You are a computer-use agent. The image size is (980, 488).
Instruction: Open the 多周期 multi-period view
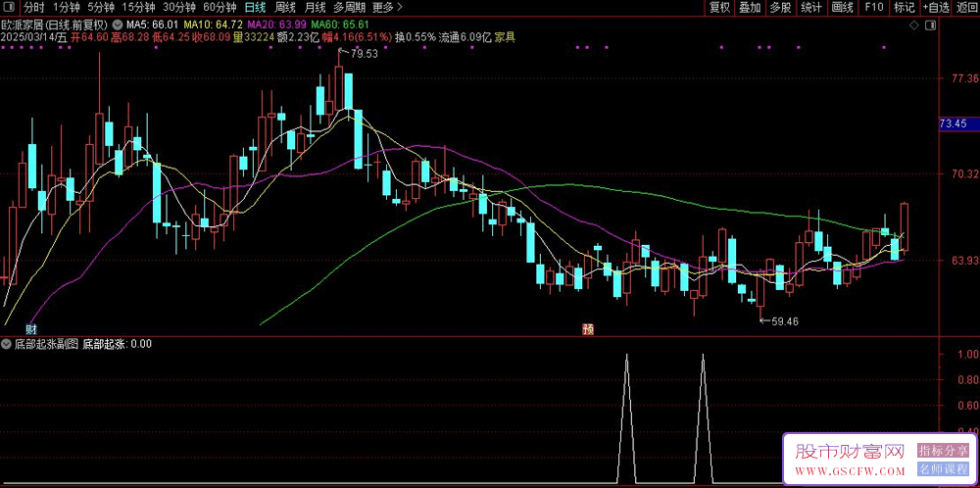348,8
